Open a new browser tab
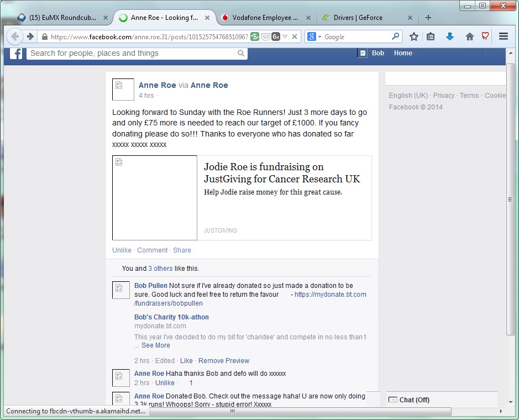 (x=428, y=18)
